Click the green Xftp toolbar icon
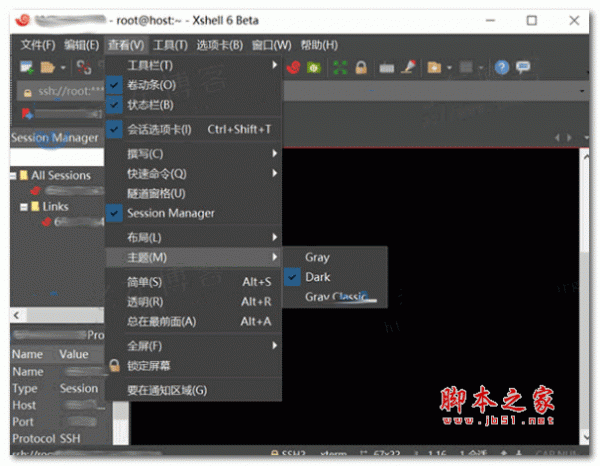 [314, 68]
